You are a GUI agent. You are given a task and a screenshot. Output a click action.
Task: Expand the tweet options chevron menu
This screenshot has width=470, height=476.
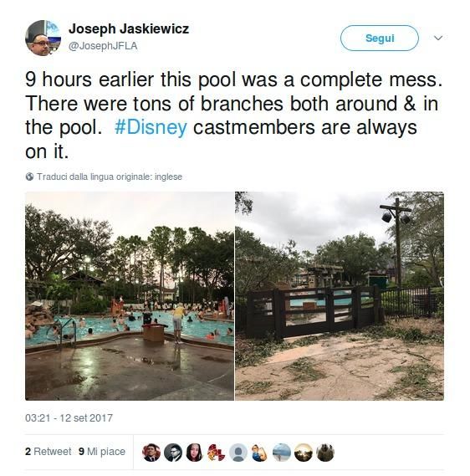(x=438, y=38)
